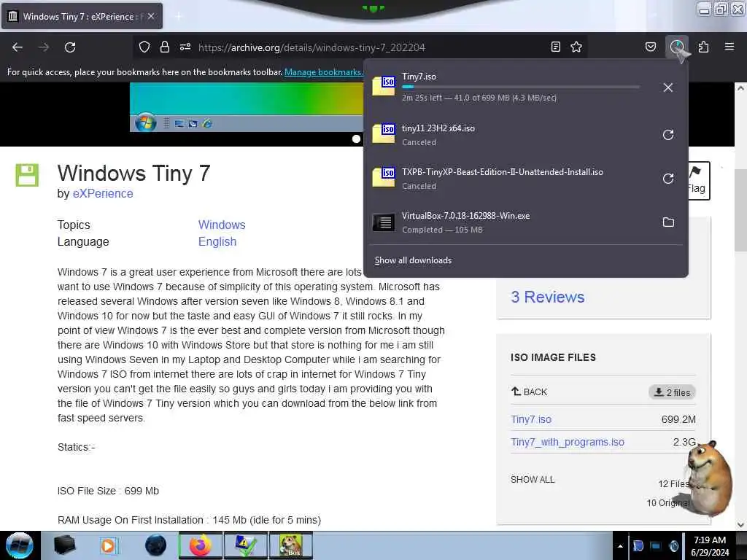Select the tiny11 23H2 x64.iso entry
The image size is (747, 560).
click(510, 135)
